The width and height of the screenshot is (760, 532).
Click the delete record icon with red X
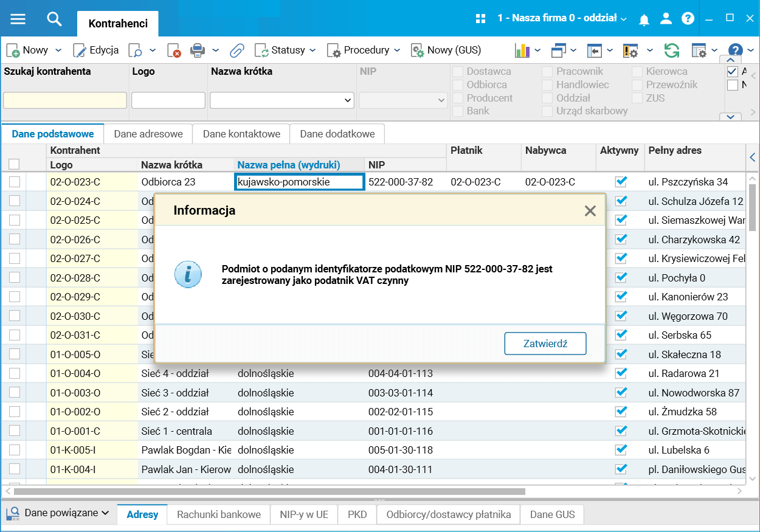[x=174, y=50]
